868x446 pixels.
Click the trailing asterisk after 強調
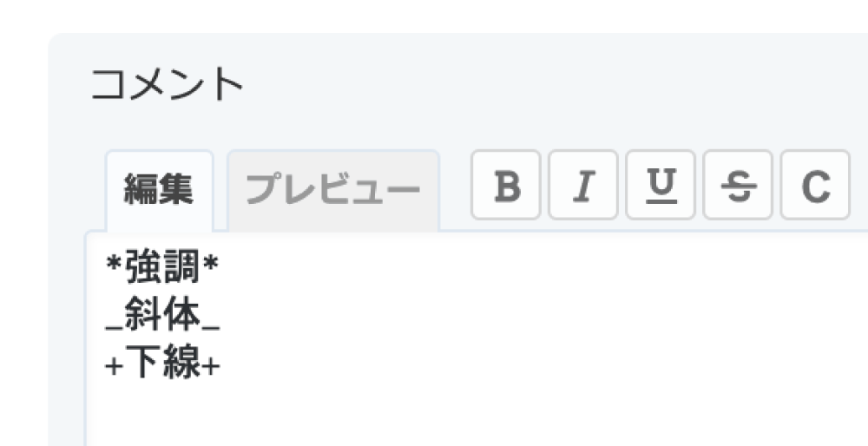(x=210, y=265)
